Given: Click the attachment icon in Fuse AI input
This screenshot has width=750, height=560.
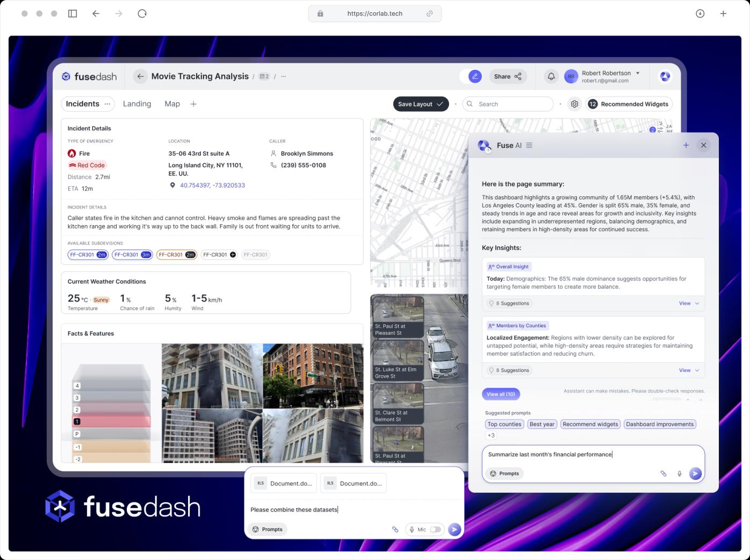Looking at the screenshot, I should tap(664, 473).
